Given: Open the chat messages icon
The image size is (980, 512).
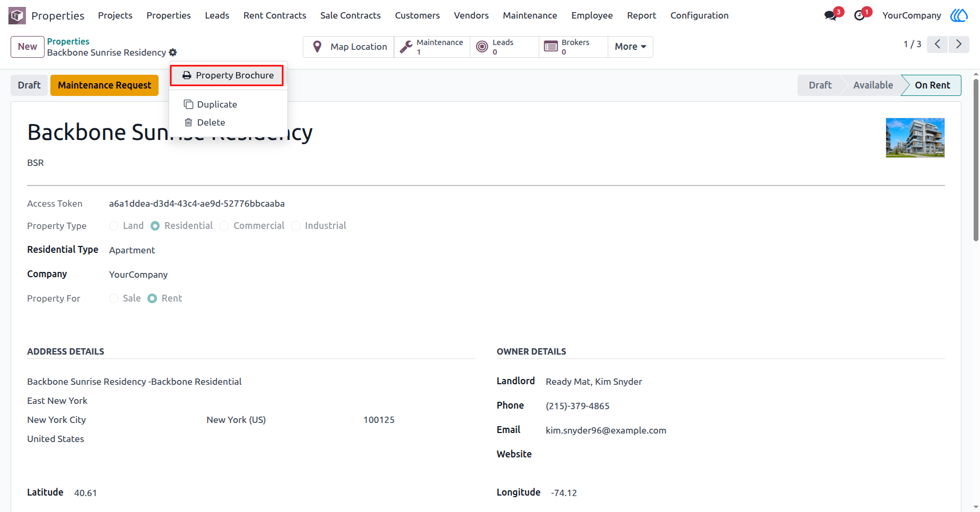Looking at the screenshot, I should tap(830, 15).
